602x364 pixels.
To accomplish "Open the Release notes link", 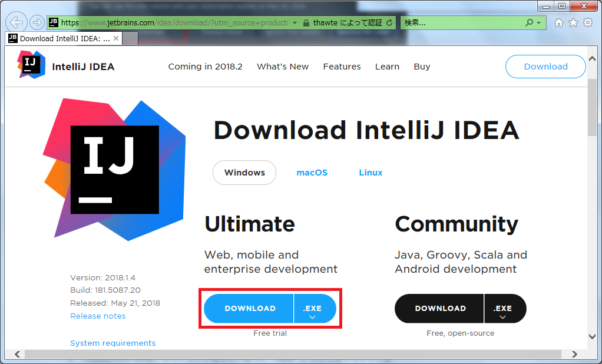I will [x=98, y=316].
